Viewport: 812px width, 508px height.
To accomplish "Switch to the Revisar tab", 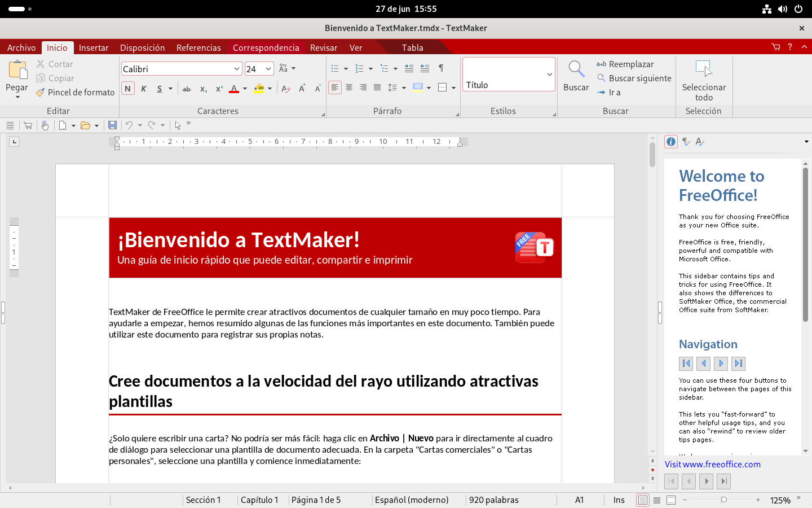I will (323, 48).
